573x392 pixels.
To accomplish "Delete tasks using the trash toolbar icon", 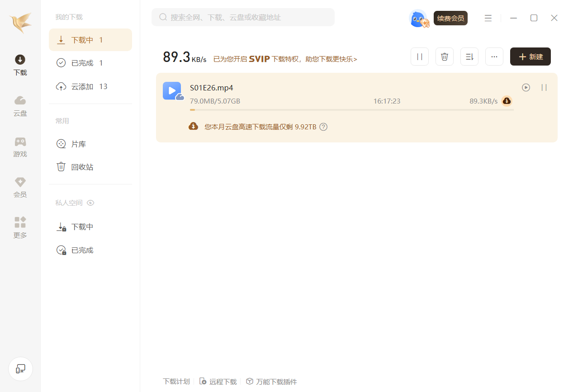I will pos(444,57).
